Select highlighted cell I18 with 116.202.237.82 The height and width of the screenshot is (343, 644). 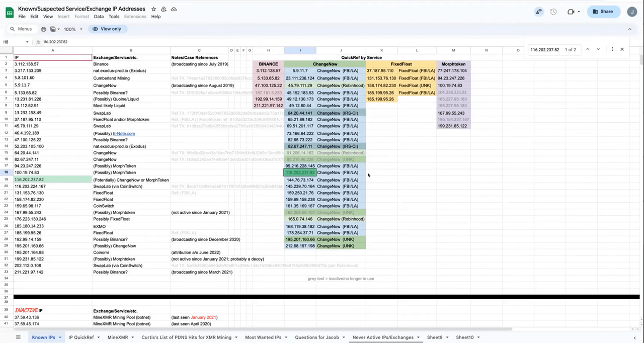click(x=300, y=173)
